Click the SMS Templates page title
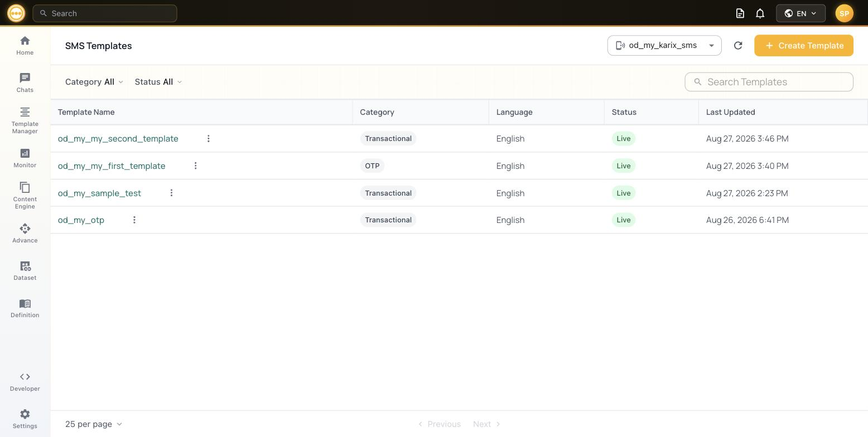868x437 pixels. coord(98,46)
